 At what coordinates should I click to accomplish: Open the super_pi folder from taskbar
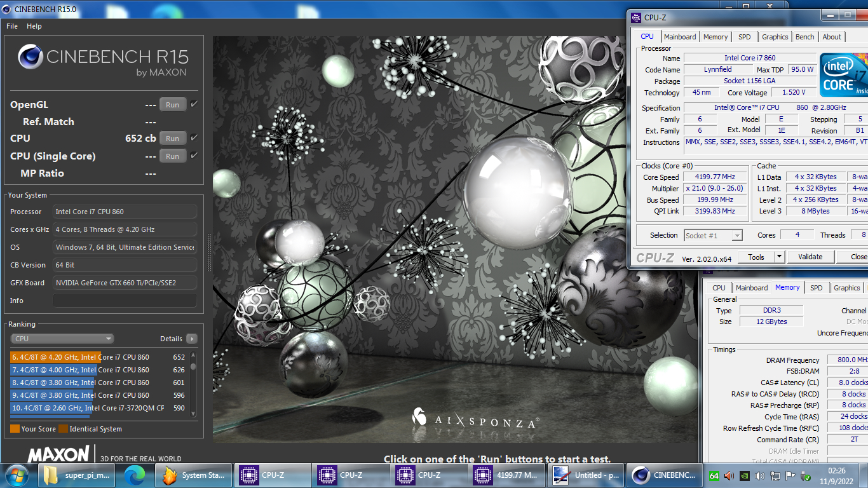[x=77, y=475]
